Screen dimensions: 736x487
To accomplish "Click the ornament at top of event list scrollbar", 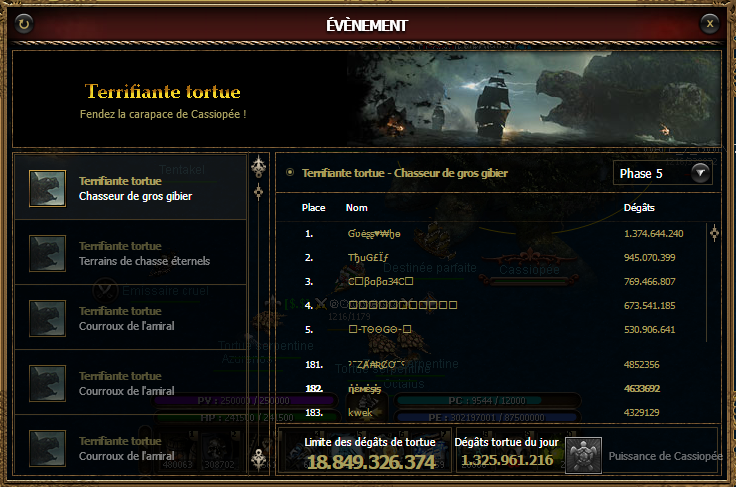I will coord(259,166).
